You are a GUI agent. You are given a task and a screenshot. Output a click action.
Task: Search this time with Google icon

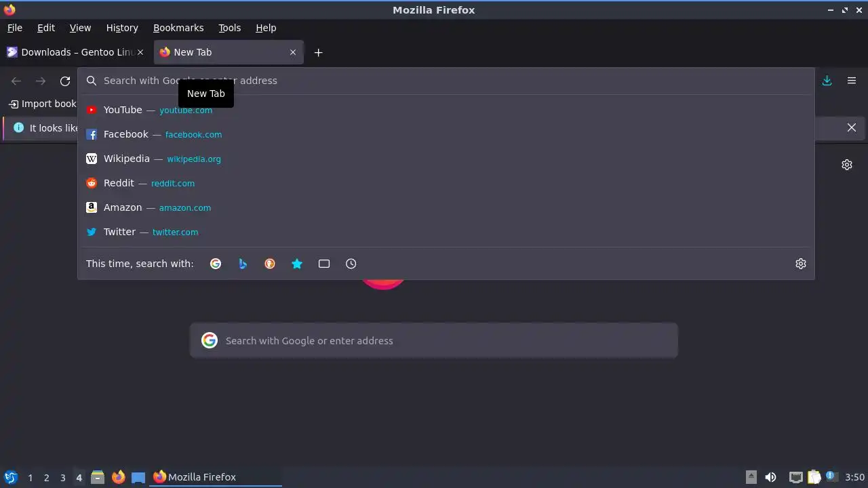tap(216, 264)
